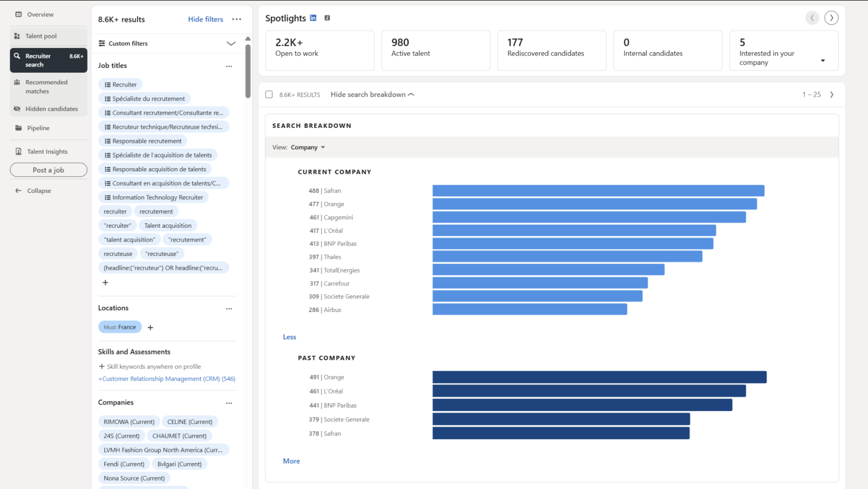
Task: Open the results panel more options menu
Action: [x=237, y=19]
